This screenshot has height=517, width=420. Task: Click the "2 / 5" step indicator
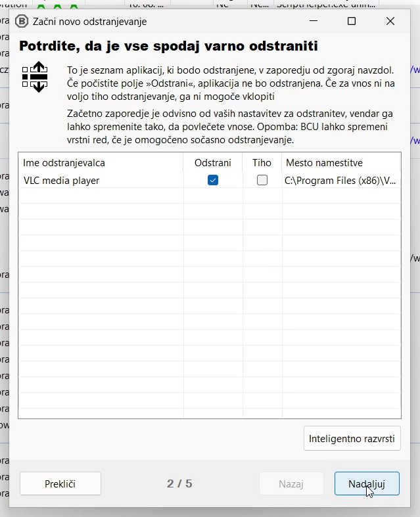point(179,483)
